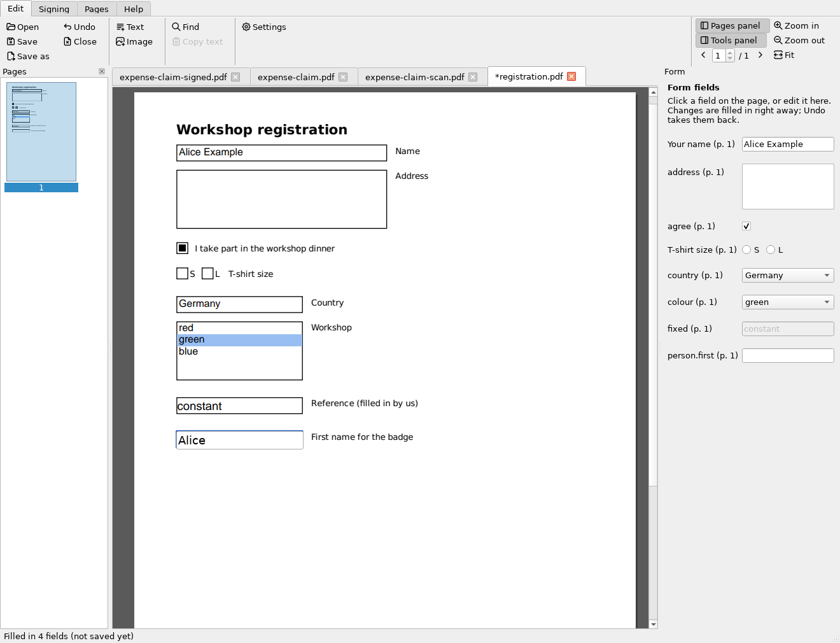Close the registration.pdf tab
Image resolution: width=840 pixels, height=643 pixels.
tap(571, 76)
